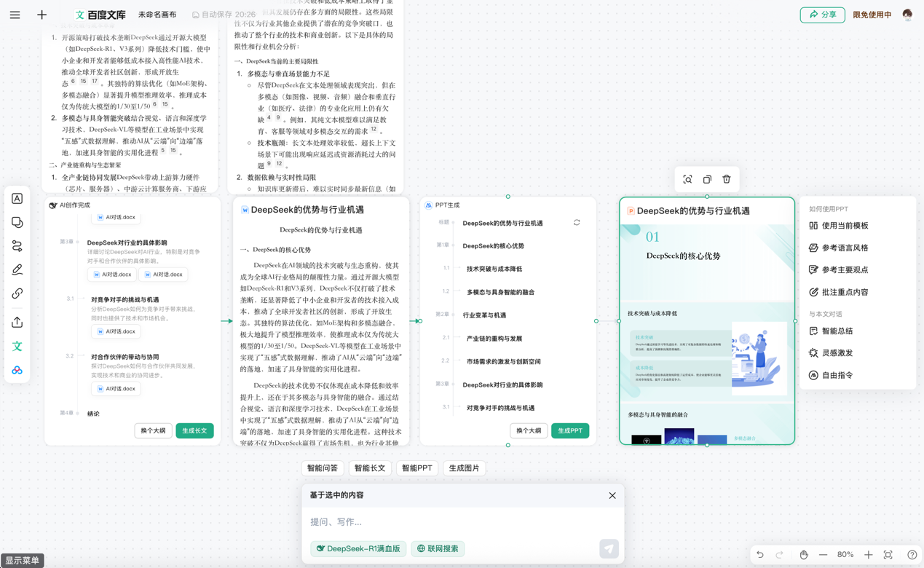Viewport: 924px width, 568px height.
Task: Click the Baidu netdisk cloud icon in the left toolbar
Action: point(17,371)
